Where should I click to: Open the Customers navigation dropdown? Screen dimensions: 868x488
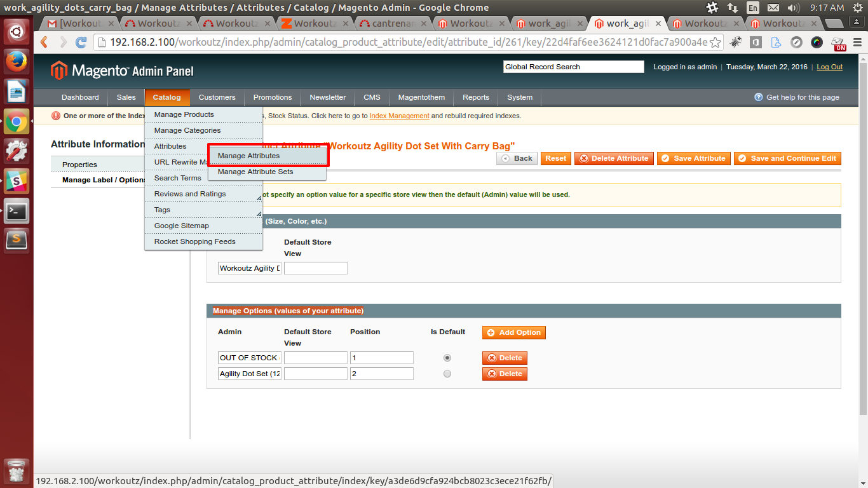[x=217, y=97]
